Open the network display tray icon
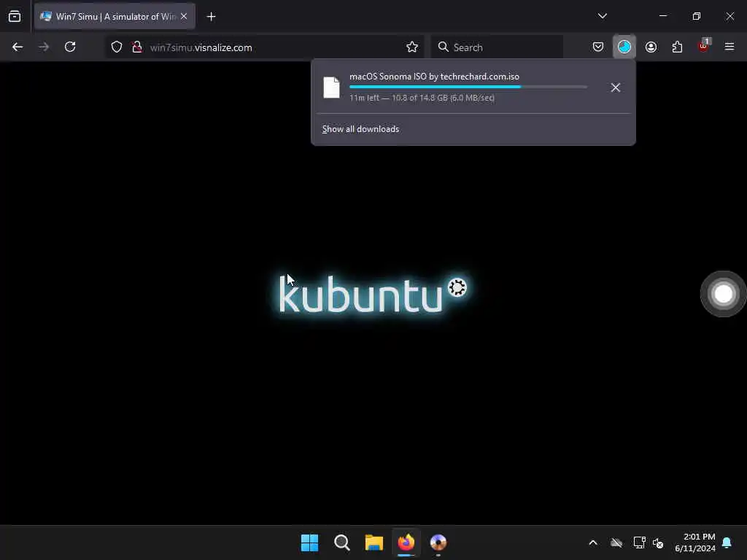Screen dimensions: 747x560 (x=639, y=542)
